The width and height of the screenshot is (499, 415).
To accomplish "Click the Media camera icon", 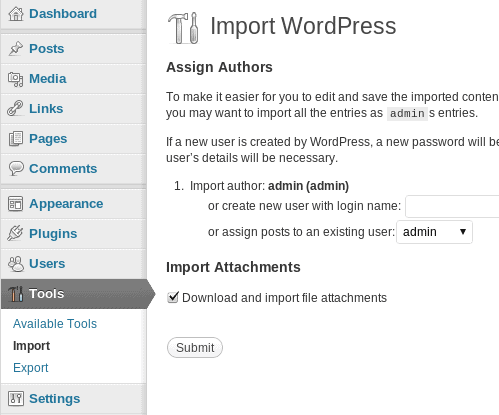I will [x=16, y=79].
